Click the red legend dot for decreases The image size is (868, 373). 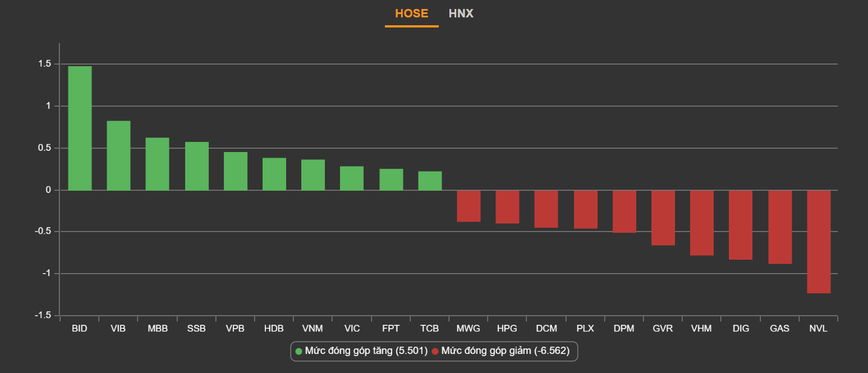tap(435, 352)
